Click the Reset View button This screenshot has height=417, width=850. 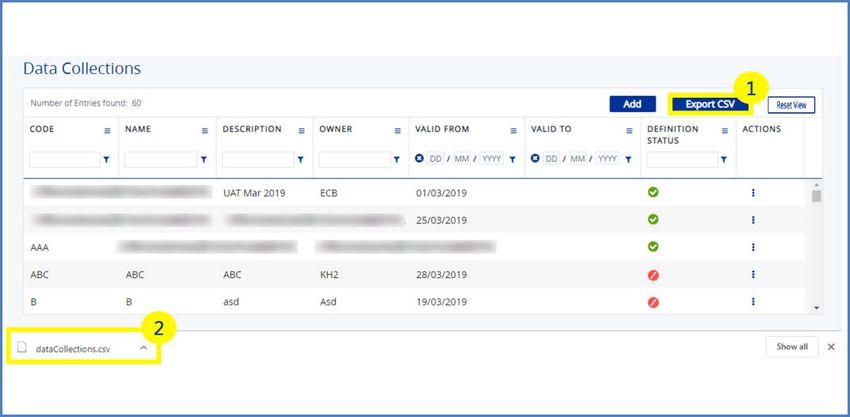coord(791,105)
